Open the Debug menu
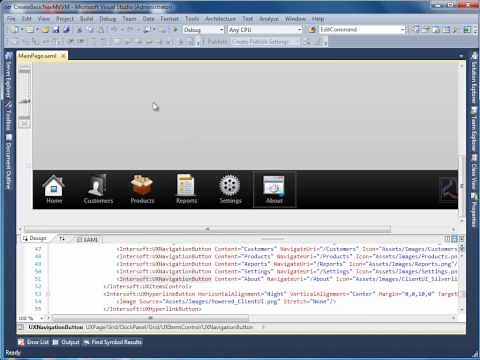The width and height of the screenshot is (480, 360). pos(108,19)
